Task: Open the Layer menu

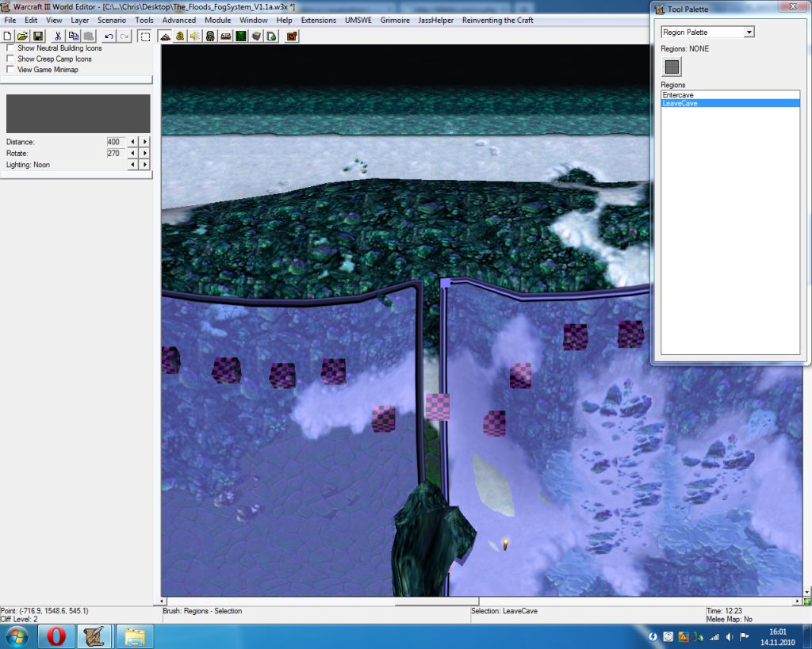Action: tap(80, 20)
